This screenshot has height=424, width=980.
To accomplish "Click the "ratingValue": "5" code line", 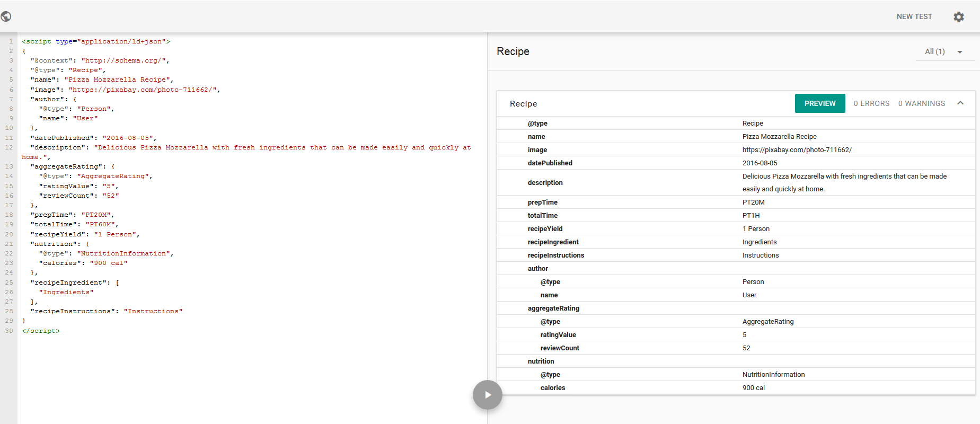I will [x=78, y=186].
